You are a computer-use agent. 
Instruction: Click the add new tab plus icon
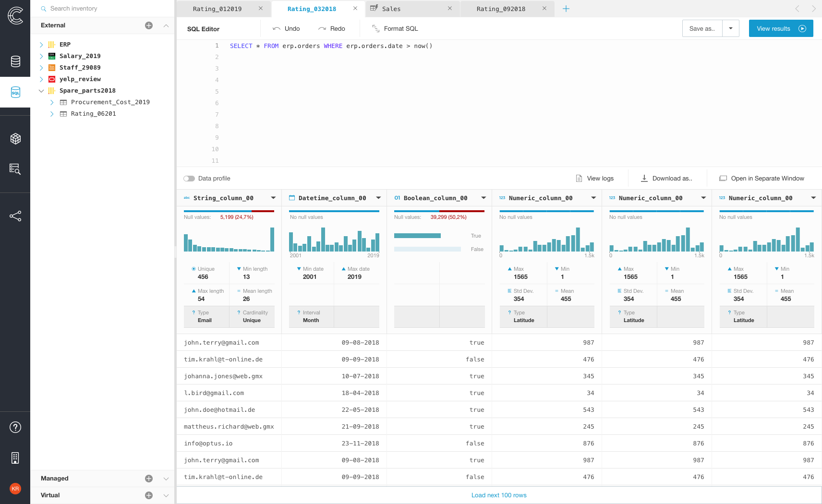tap(566, 9)
